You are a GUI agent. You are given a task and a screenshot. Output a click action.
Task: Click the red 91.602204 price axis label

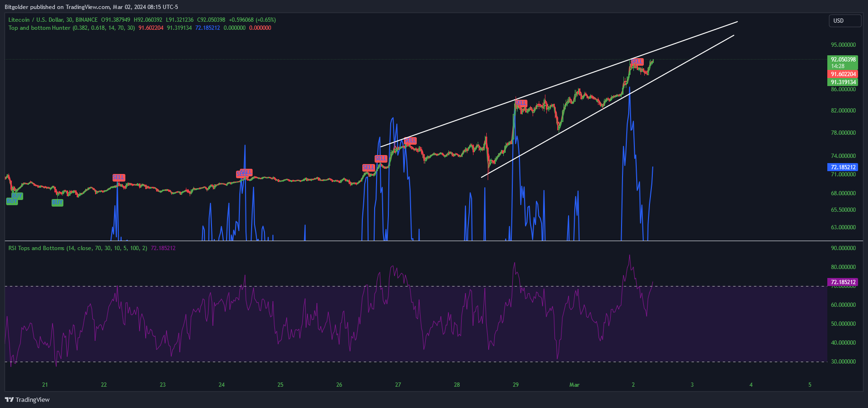pos(843,74)
